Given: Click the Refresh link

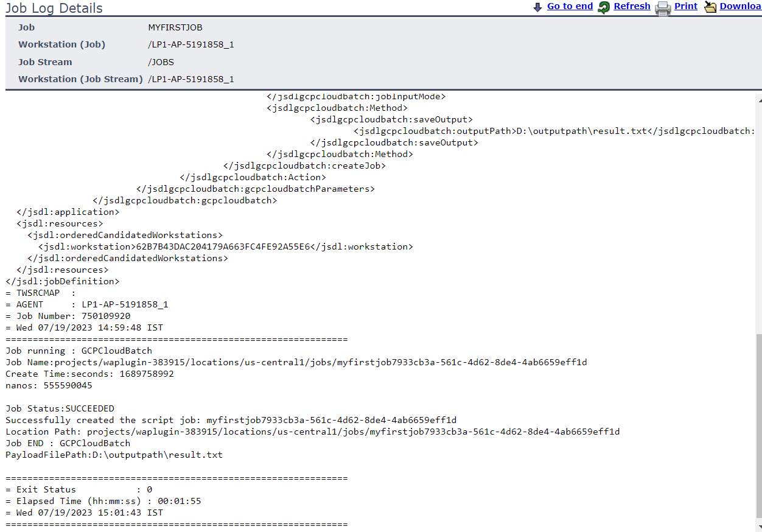Looking at the screenshot, I should point(632,6).
